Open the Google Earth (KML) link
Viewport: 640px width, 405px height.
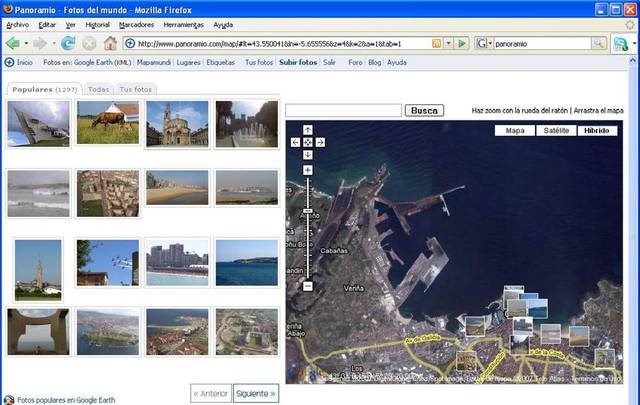(102, 62)
